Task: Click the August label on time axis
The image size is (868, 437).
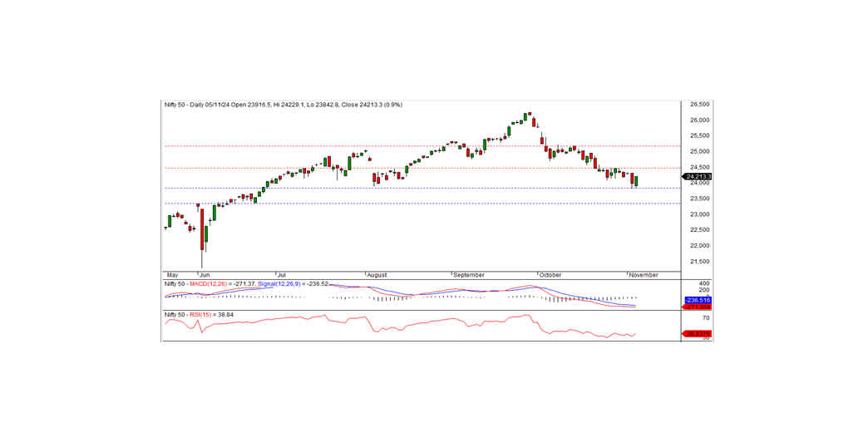Action: pos(377,275)
